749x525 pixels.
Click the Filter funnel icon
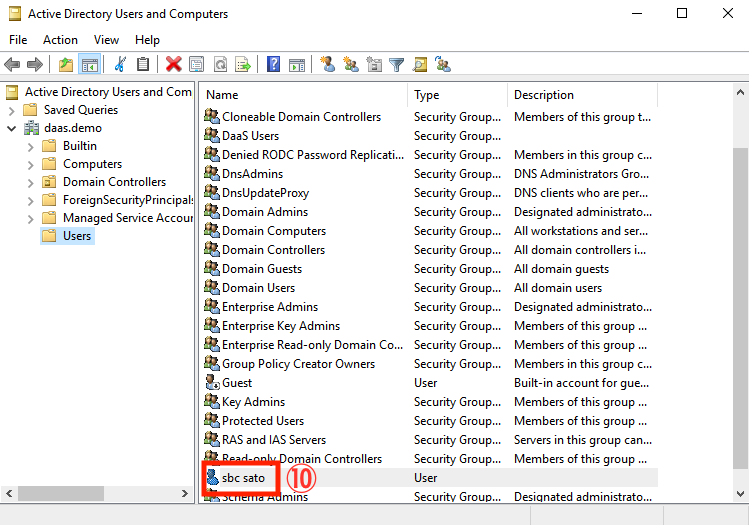tap(396, 64)
